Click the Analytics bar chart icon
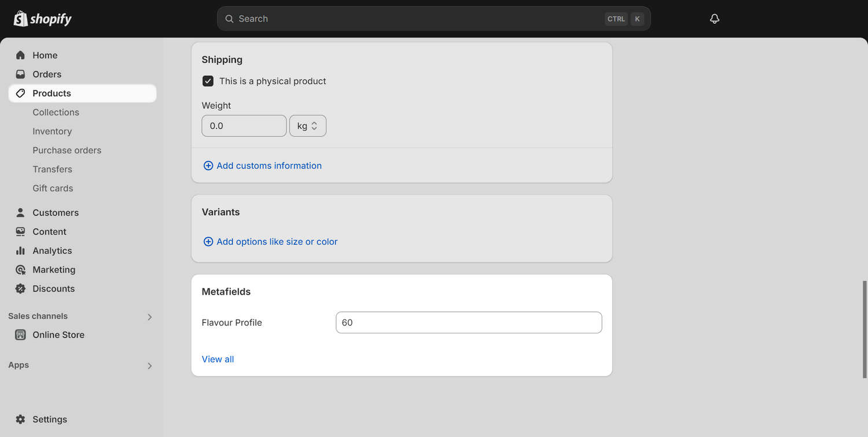Image resolution: width=868 pixels, height=437 pixels. (x=20, y=251)
